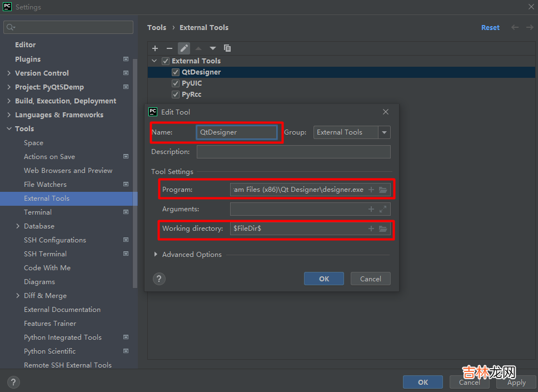The image size is (538, 392).
Task: Click the move down arrow icon
Action: [213, 48]
